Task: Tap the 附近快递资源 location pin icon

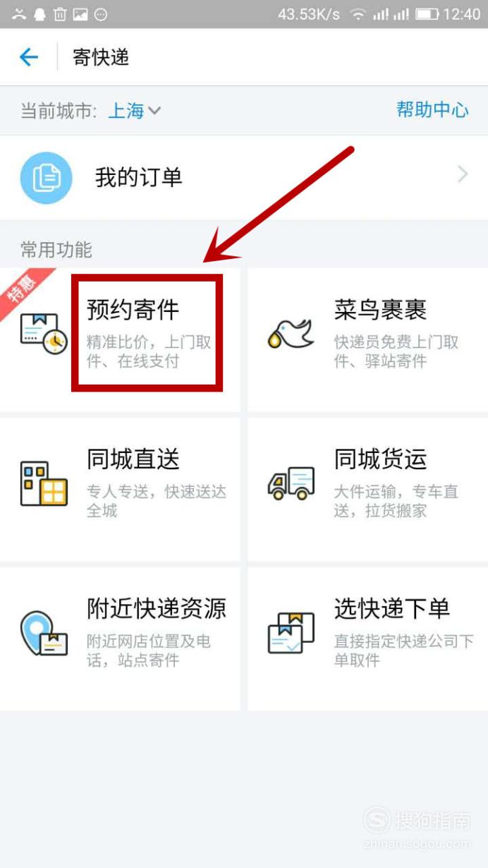Action: (x=44, y=633)
